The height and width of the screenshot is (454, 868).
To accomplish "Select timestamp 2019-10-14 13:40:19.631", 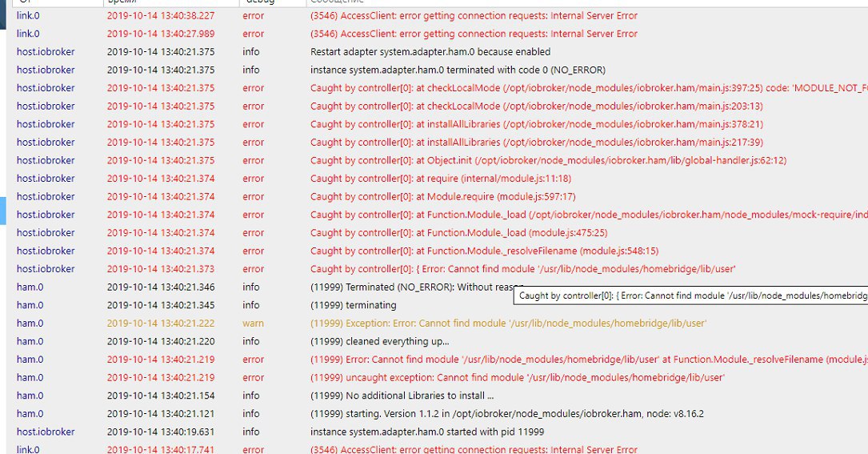I will [161, 432].
